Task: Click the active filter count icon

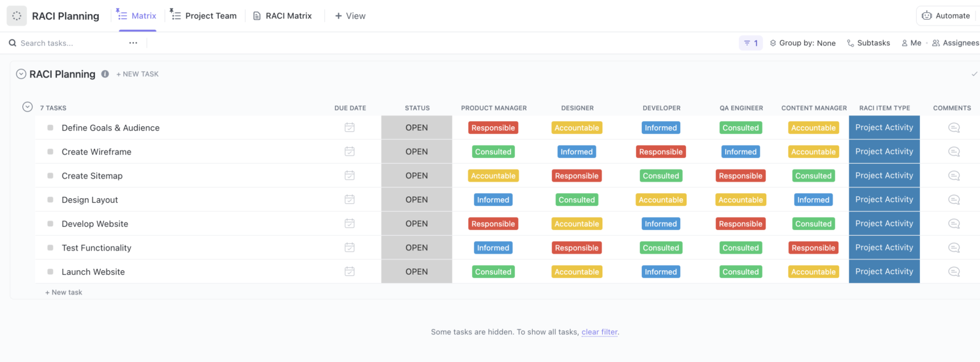Action: pos(751,43)
